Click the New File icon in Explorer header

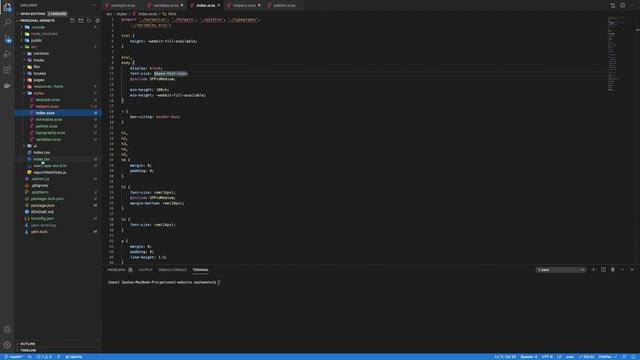tap(72, 20)
